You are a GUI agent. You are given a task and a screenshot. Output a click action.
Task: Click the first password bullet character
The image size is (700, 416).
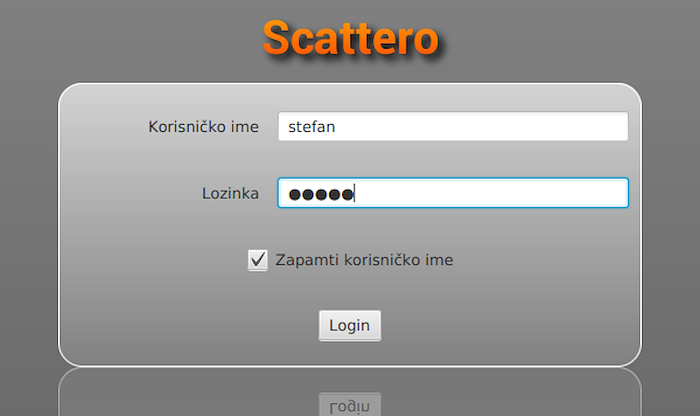click(295, 195)
